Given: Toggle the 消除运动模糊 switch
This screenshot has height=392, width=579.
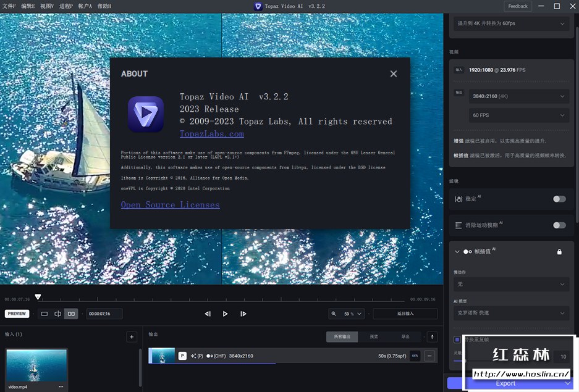Looking at the screenshot, I should (559, 225).
